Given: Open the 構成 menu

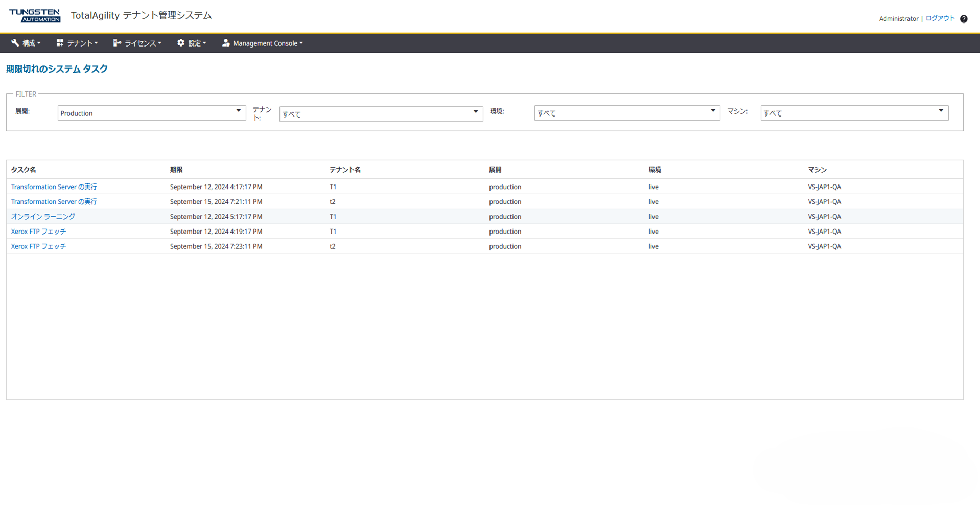Looking at the screenshot, I should click(x=26, y=43).
